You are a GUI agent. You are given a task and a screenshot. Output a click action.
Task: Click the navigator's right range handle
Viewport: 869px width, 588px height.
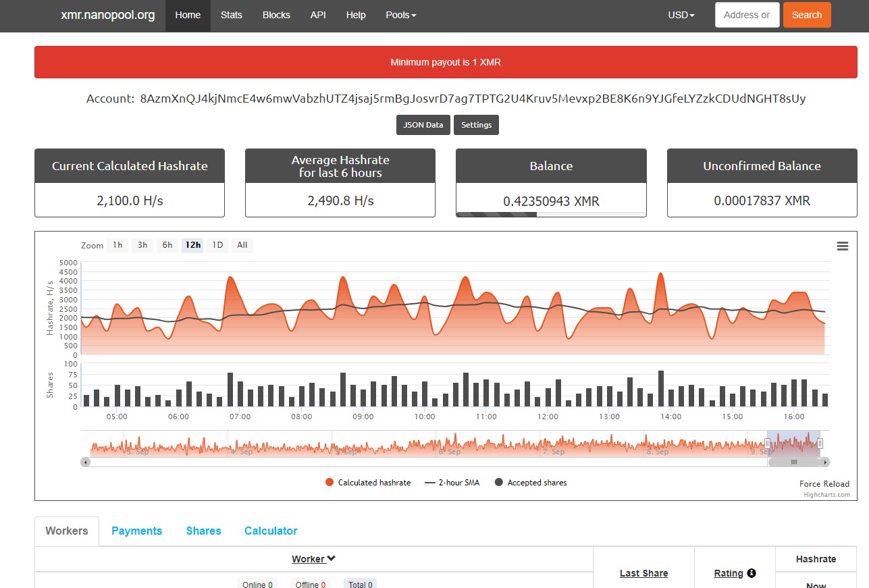pos(820,444)
